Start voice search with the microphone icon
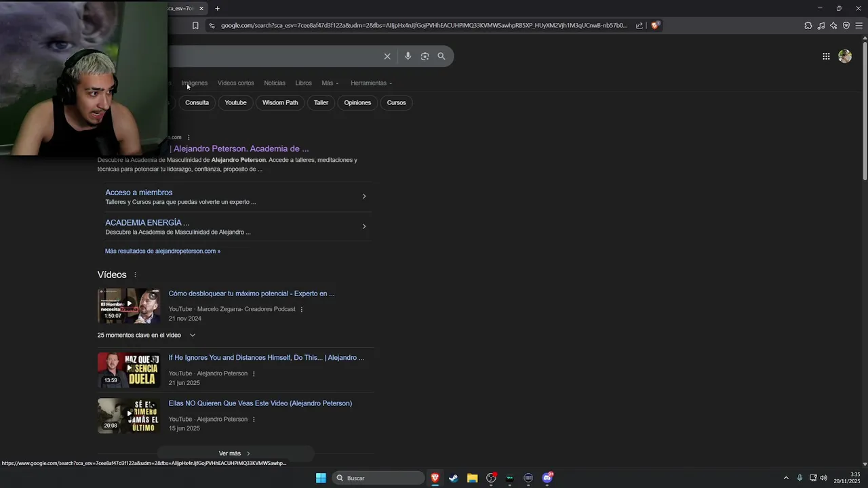 [x=408, y=56]
